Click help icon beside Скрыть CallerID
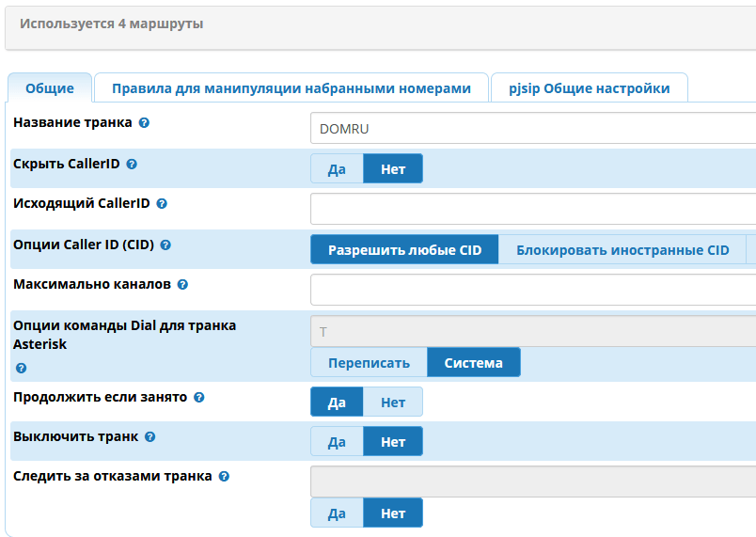Image resolution: width=756 pixels, height=537 pixels. coord(132,164)
